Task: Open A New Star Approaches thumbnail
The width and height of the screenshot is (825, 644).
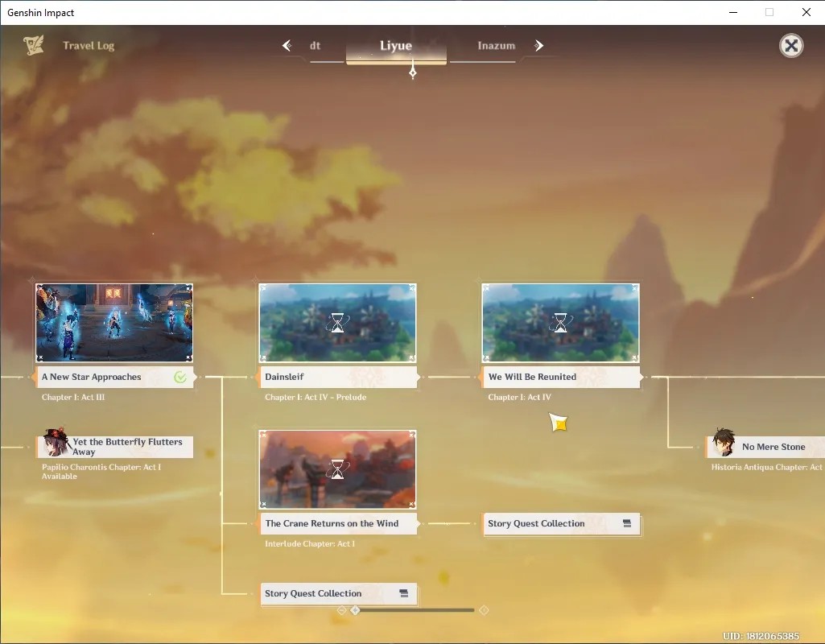Action: point(114,323)
